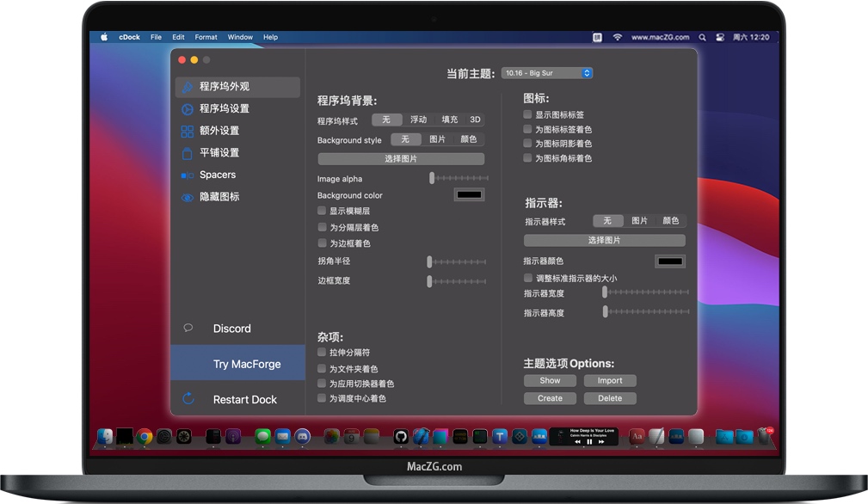Open 程序坞设置 via its sidebar icon
868x504 pixels.
pyautogui.click(x=188, y=109)
